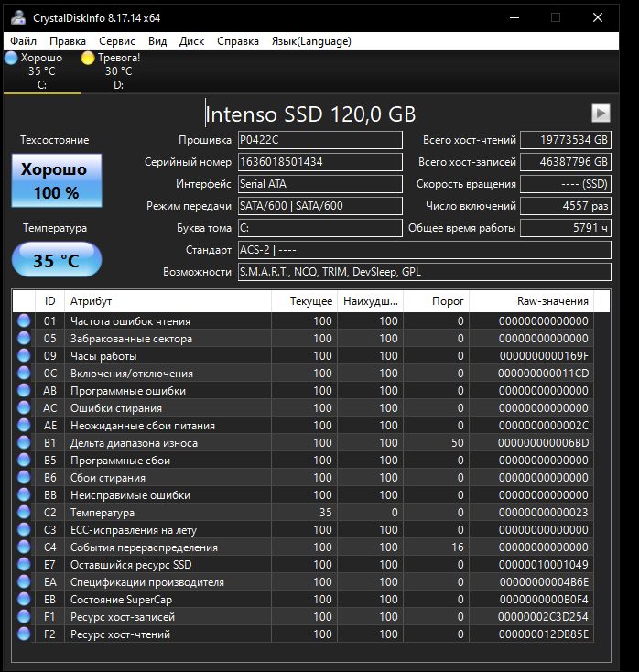Click the Хорошо 100 % health status button
The height and width of the screenshot is (672, 639).
pos(57,180)
